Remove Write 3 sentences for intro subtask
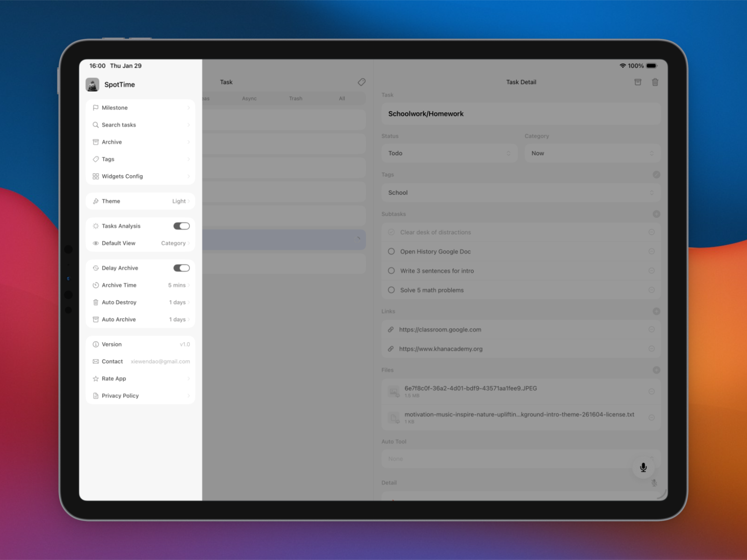This screenshot has height=560, width=747. (652, 271)
